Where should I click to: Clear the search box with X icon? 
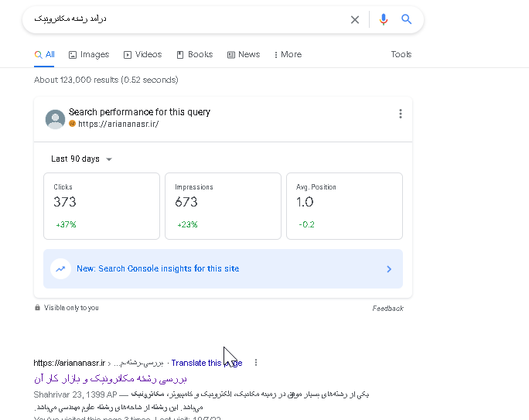[x=355, y=20]
